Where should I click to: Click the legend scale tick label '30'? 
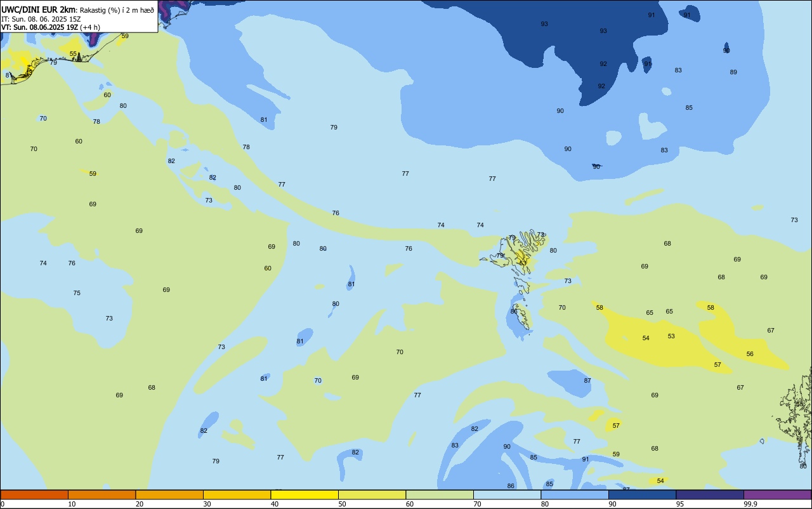point(207,504)
